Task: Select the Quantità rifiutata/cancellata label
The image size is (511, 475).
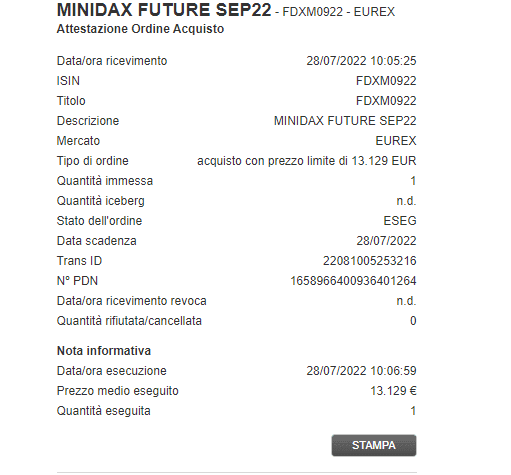Action: point(129,321)
